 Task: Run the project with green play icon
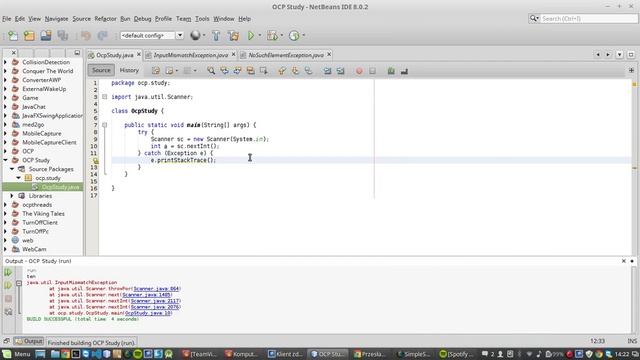(x=251, y=36)
